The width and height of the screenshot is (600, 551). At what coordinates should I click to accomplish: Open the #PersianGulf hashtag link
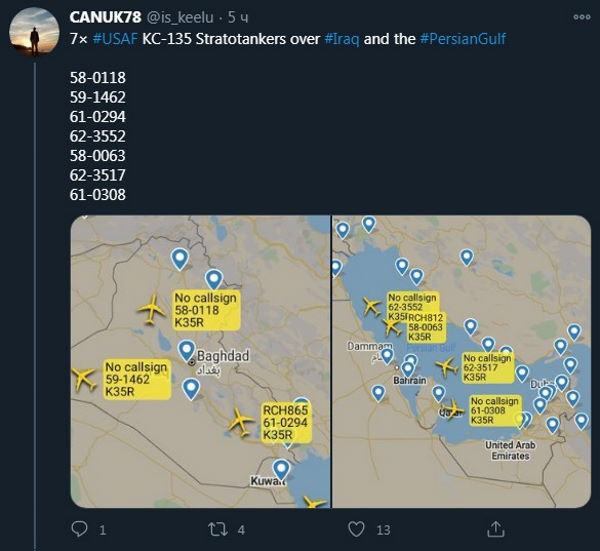463,38
